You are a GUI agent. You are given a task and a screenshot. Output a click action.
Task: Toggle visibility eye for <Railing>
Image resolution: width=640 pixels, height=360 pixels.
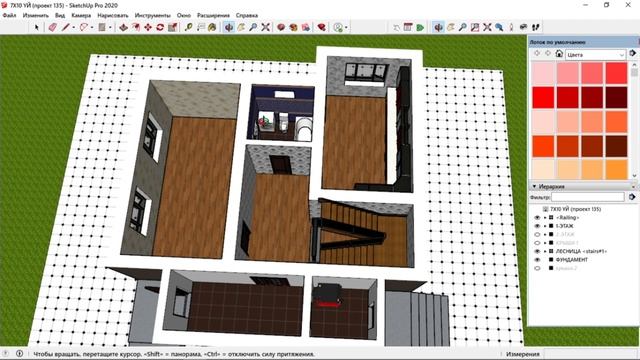(x=537, y=218)
